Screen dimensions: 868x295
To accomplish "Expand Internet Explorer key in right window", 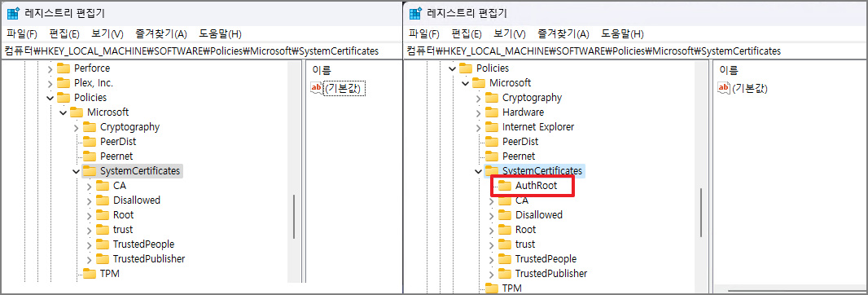I will [479, 127].
